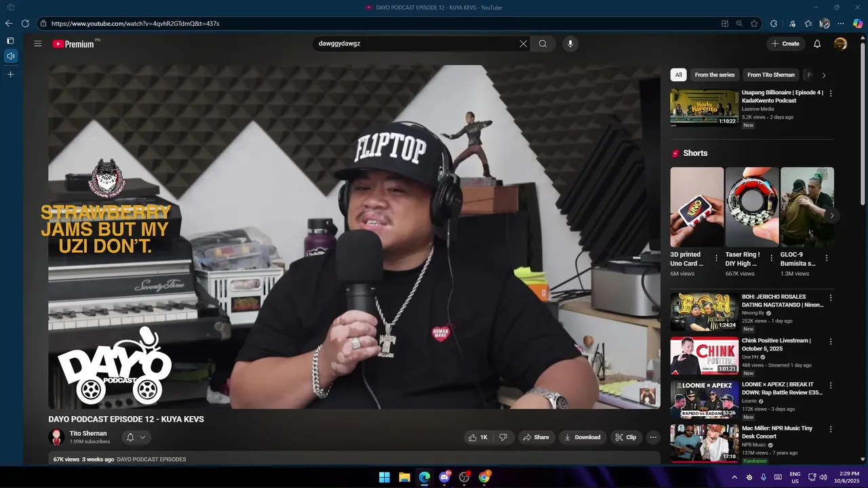Select the All filter chip

(x=678, y=75)
